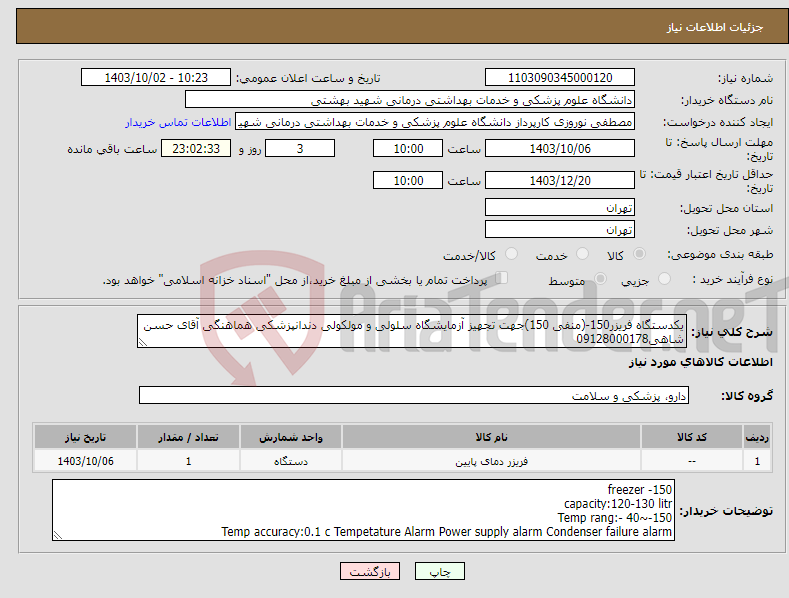Click the چاپ print button
Image resolution: width=789 pixels, height=598 pixels.
[x=440, y=571]
